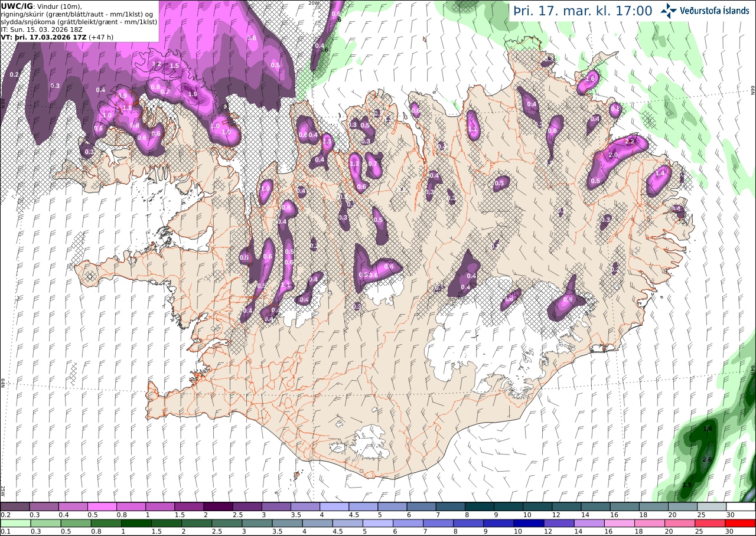Pick lower legend swatch labeled 1.5
The width and height of the screenshot is (756, 536).
click(167, 523)
